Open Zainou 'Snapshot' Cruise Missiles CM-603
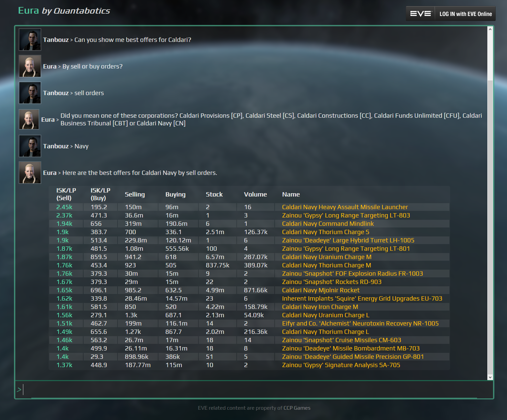The height and width of the screenshot is (420, 507). coord(342,340)
